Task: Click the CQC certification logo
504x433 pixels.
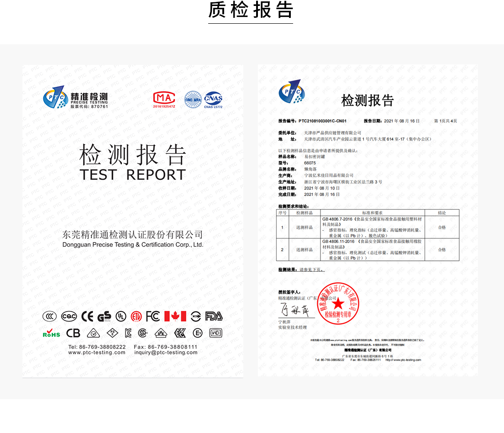Action: (x=69, y=317)
